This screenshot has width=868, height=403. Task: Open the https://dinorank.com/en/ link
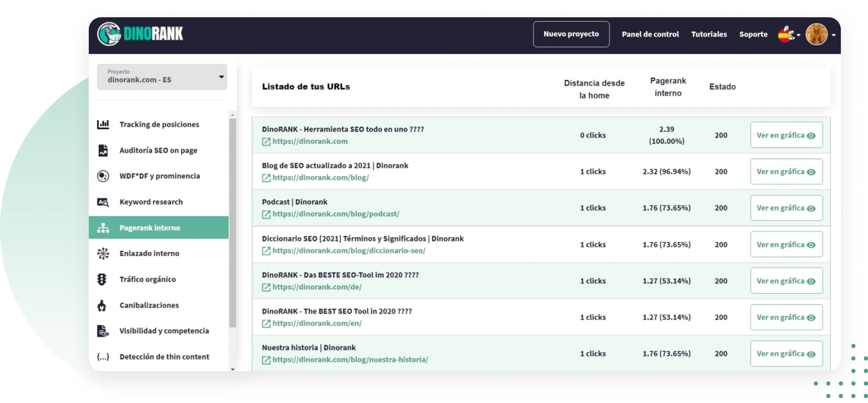(x=317, y=323)
